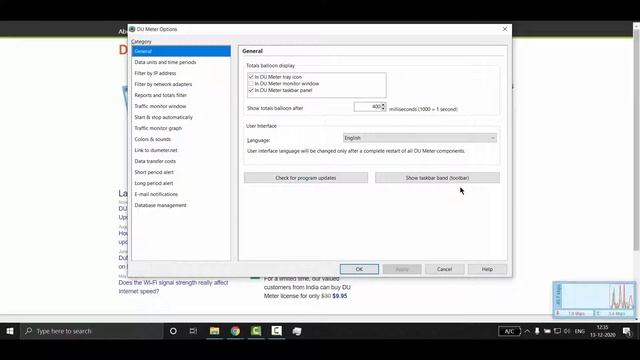The height and width of the screenshot is (360, 640).
Task: Click Check for program updates button
Action: 306,178
